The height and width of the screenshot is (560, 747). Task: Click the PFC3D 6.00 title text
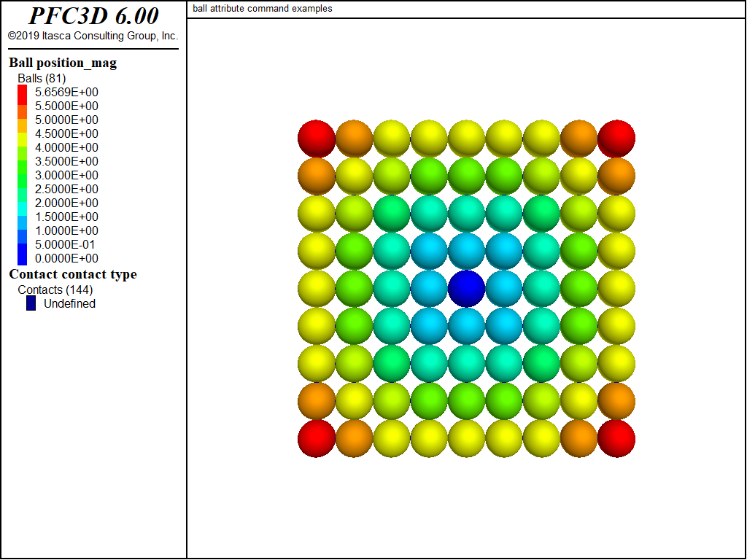[93, 16]
